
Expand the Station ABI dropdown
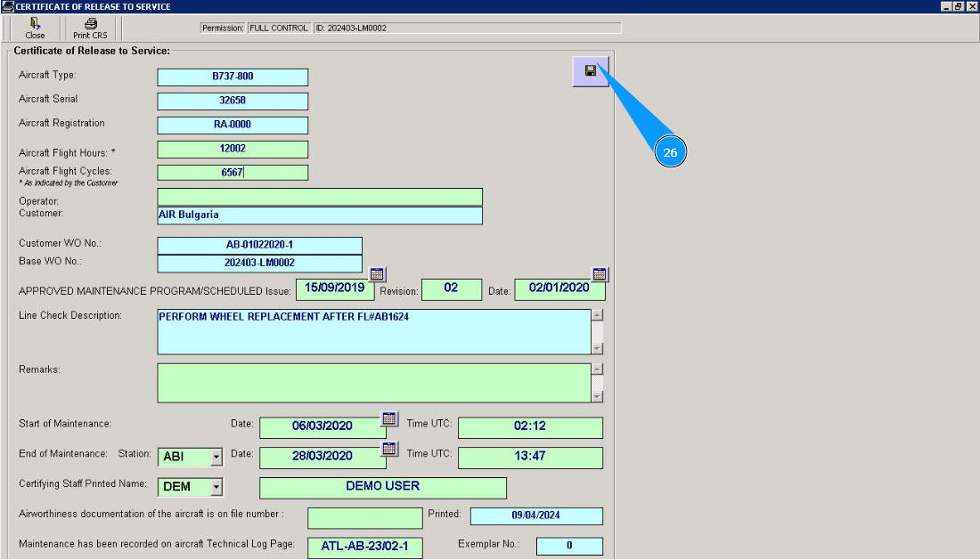click(216, 458)
